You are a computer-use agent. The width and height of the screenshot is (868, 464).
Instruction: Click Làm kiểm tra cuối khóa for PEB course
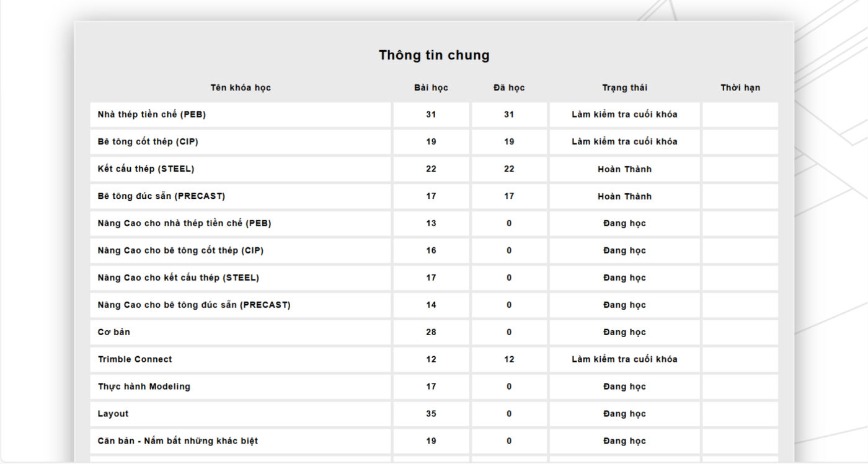pos(624,115)
